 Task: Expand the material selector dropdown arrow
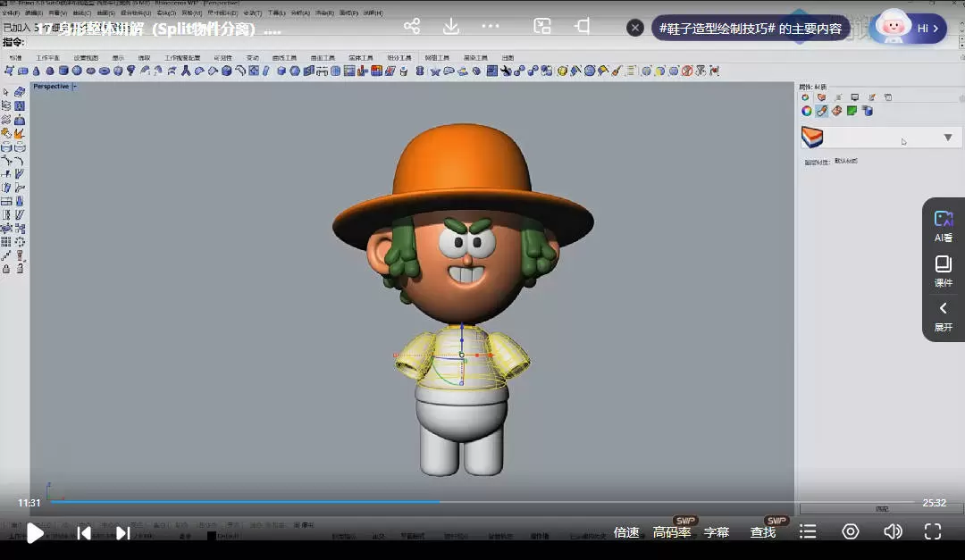pyautogui.click(x=948, y=138)
